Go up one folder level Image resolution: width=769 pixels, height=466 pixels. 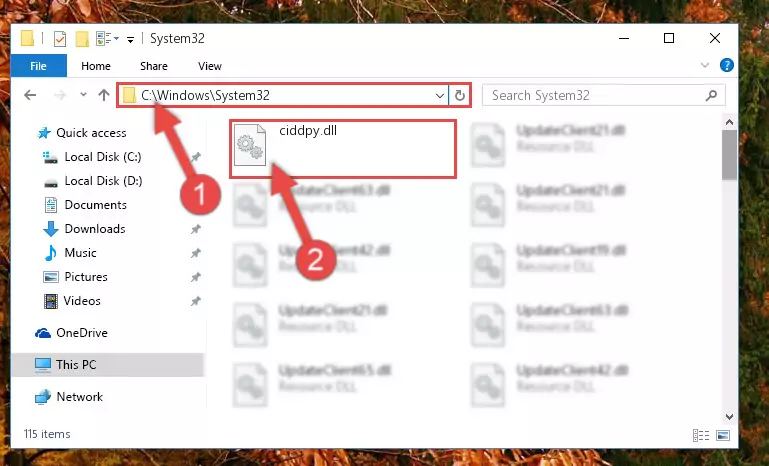[x=103, y=95]
